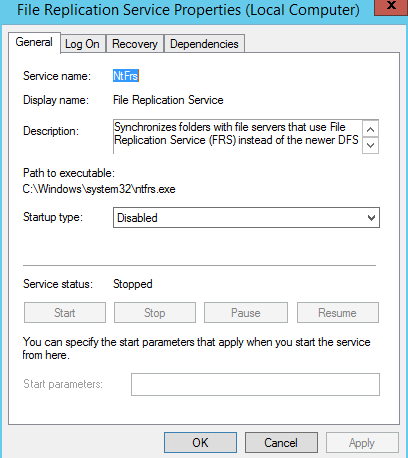Click the highlighted NtFrs service name
The image size is (408, 458).
126,76
